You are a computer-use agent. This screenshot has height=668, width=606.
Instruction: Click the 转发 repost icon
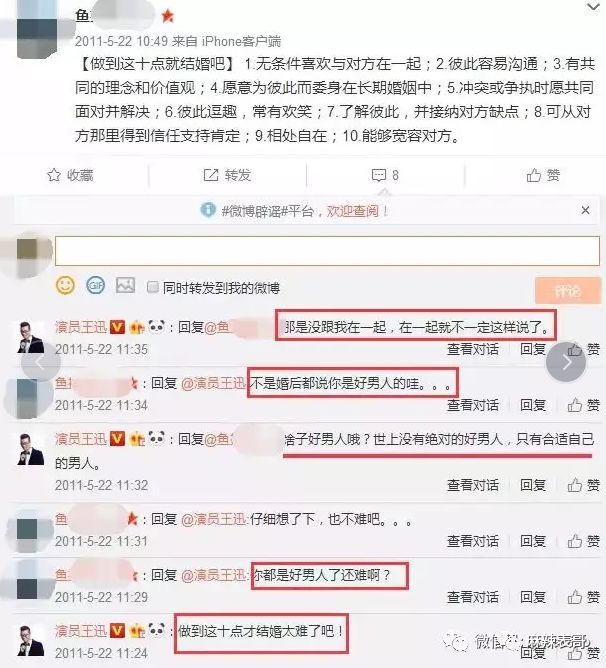(x=211, y=175)
